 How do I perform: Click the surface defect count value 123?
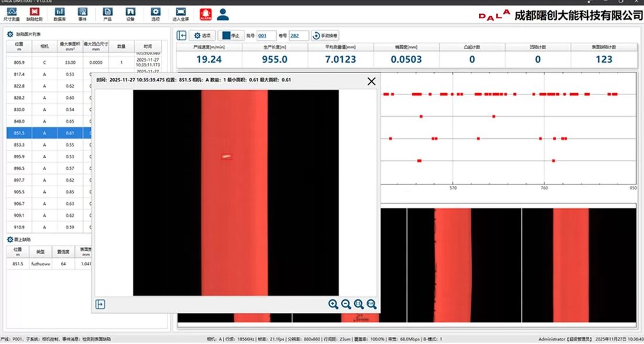coord(604,60)
